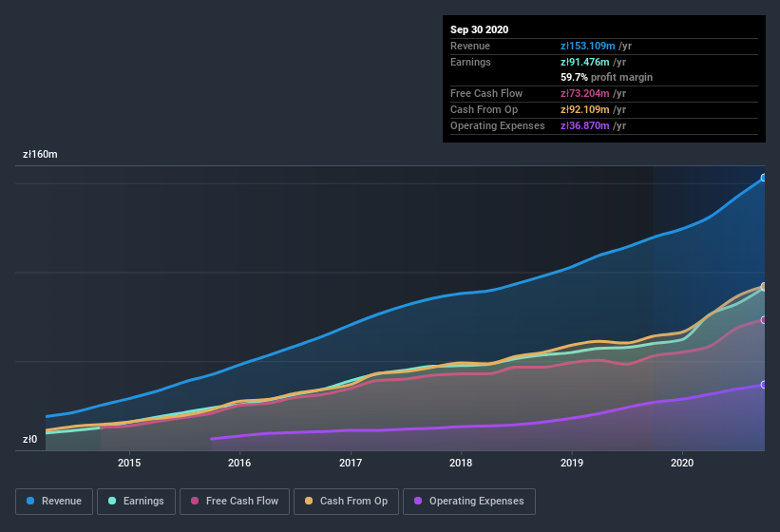Toggle the Free Cash Flow legend button
Screen dimensions: 780x532
tap(235, 502)
